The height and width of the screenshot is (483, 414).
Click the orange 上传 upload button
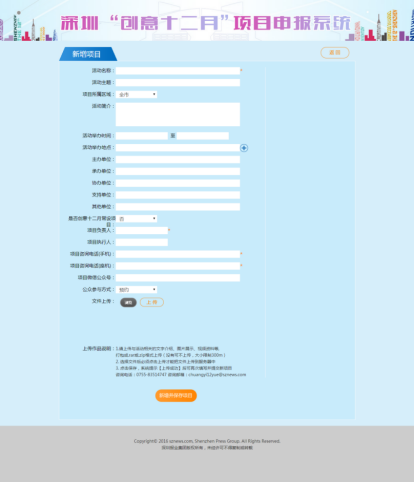pos(152,302)
